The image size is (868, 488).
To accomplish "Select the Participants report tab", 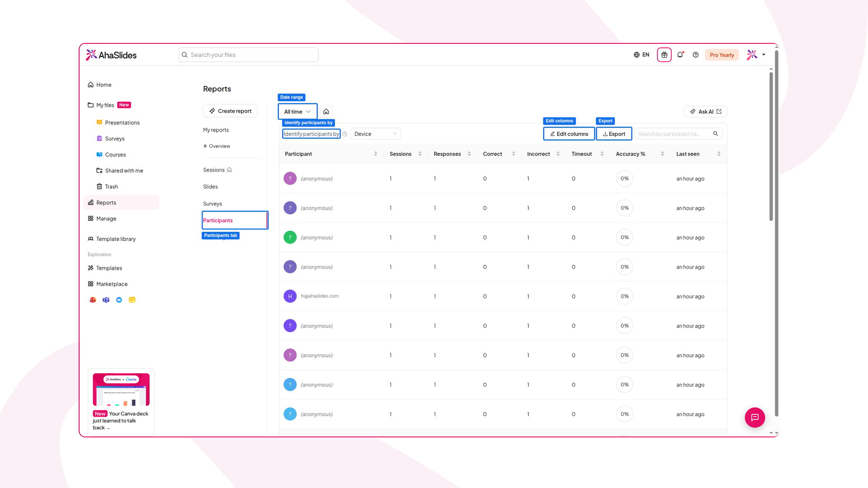I will point(235,221).
